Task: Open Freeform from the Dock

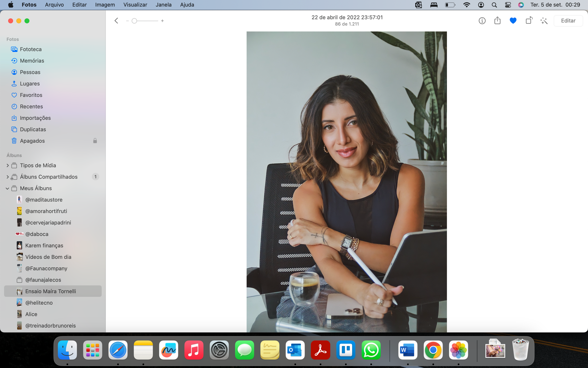Action: point(168,350)
